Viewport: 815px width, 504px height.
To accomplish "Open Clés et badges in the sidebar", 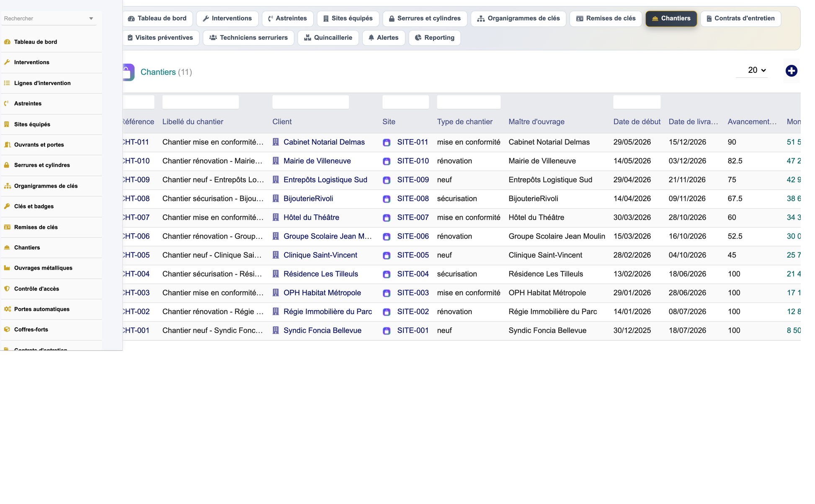I will (x=34, y=206).
